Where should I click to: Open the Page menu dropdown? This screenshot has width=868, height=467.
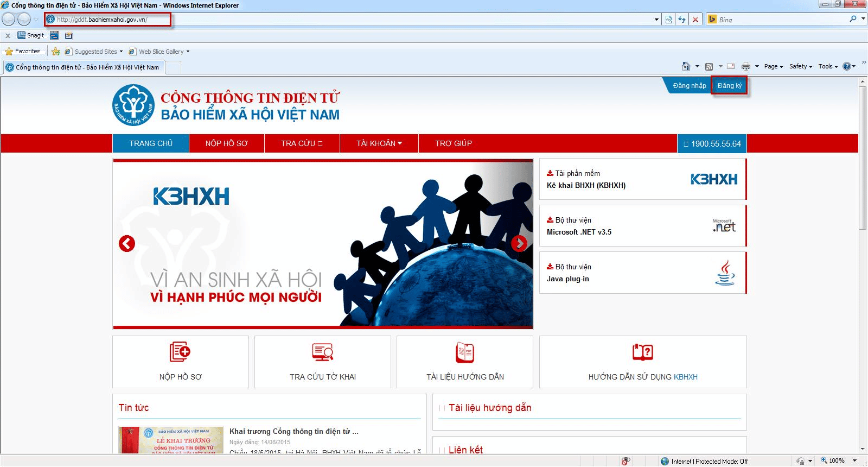773,66
